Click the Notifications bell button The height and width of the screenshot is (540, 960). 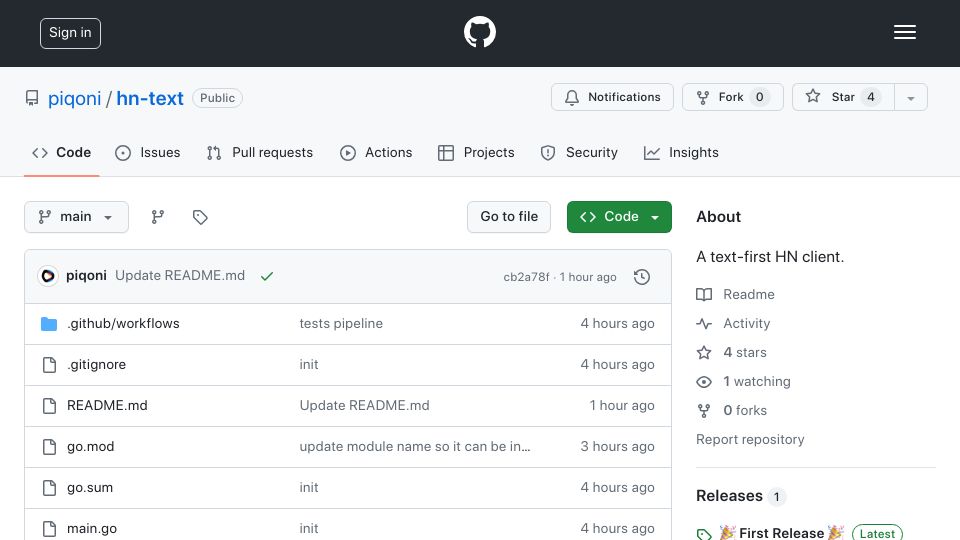click(612, 97)
